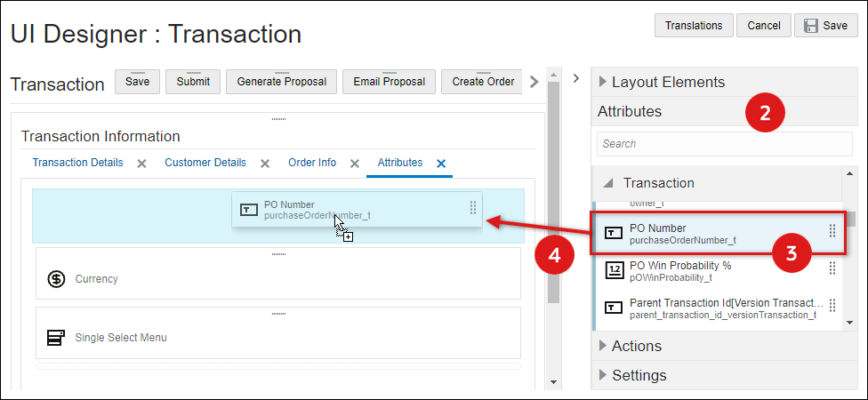Click the Single Select Menu icon
Image resolution: width=868 pixels, height=400 pixels.
pyautogui.click(x=56, y=338)
